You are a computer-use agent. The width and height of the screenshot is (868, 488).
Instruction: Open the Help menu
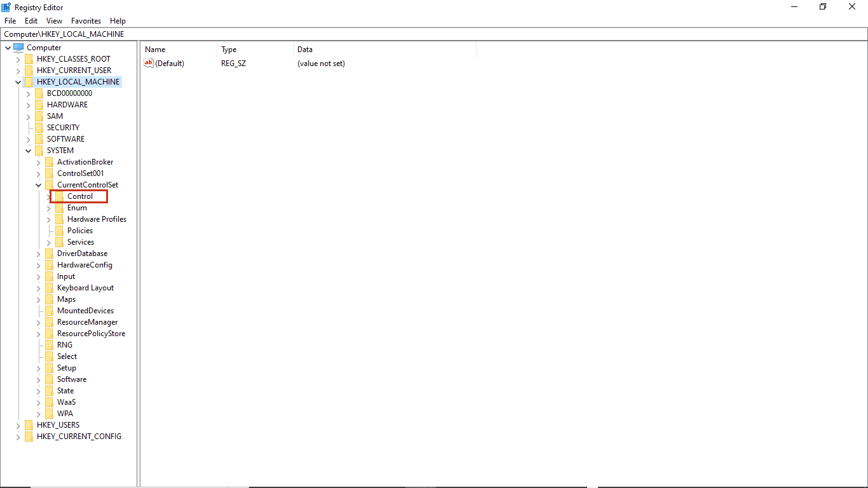tap(118, 21)
